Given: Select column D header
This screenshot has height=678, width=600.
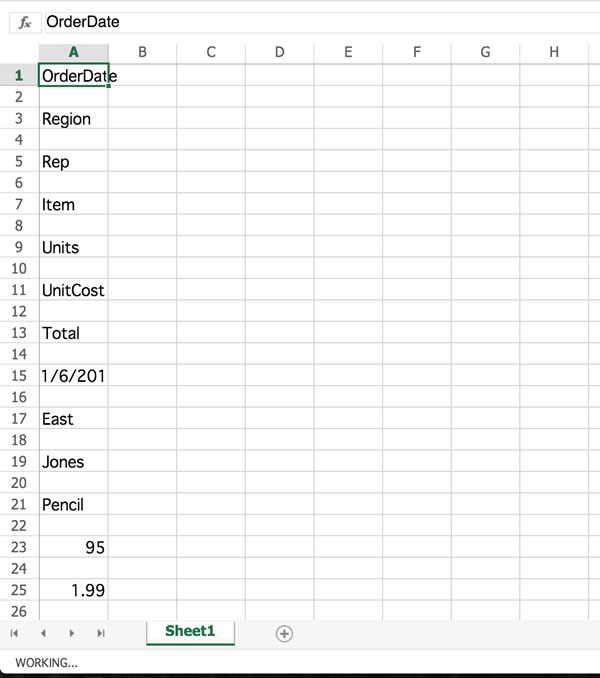Looking at the screenshot, I should (x=280, y=52).
